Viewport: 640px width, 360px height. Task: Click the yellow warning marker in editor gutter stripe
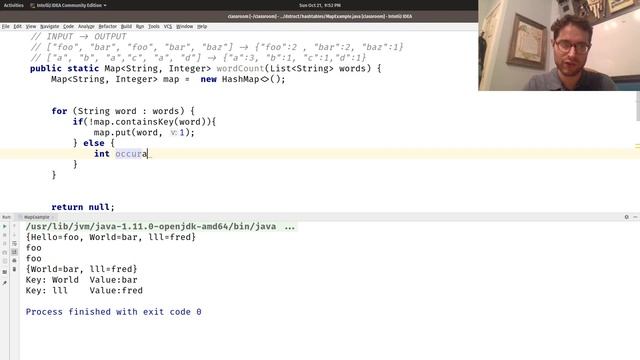pos(638,146)
